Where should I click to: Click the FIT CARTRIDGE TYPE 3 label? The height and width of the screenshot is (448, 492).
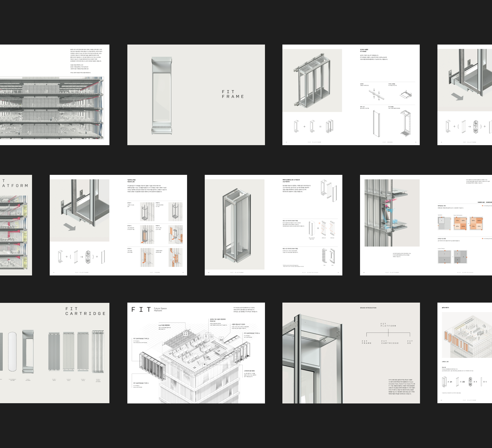point(252,333)
